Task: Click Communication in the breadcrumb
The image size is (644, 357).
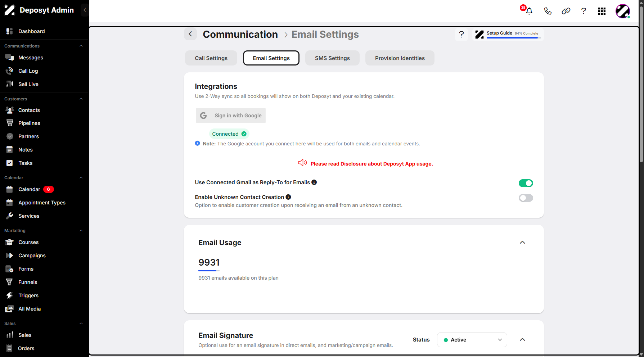Action: coord(240,34)
